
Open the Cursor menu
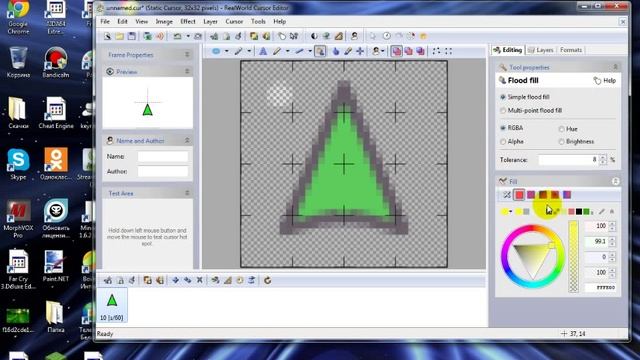click(234, 22)
